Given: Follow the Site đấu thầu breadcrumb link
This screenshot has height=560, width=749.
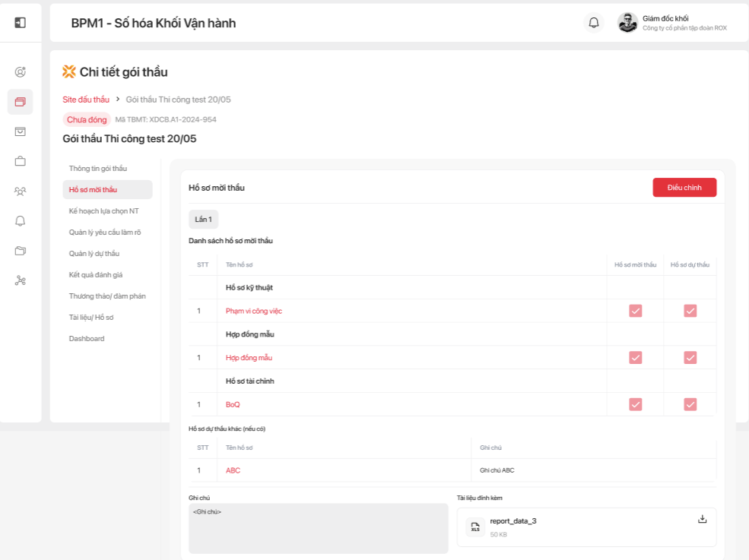Looking at the screenshot, I should [86, 100].
